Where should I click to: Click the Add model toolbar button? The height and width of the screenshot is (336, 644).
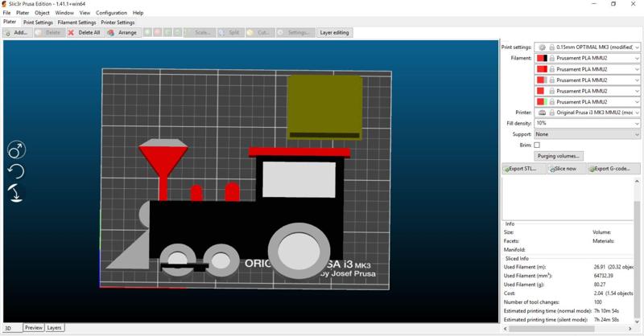[16, 32]
